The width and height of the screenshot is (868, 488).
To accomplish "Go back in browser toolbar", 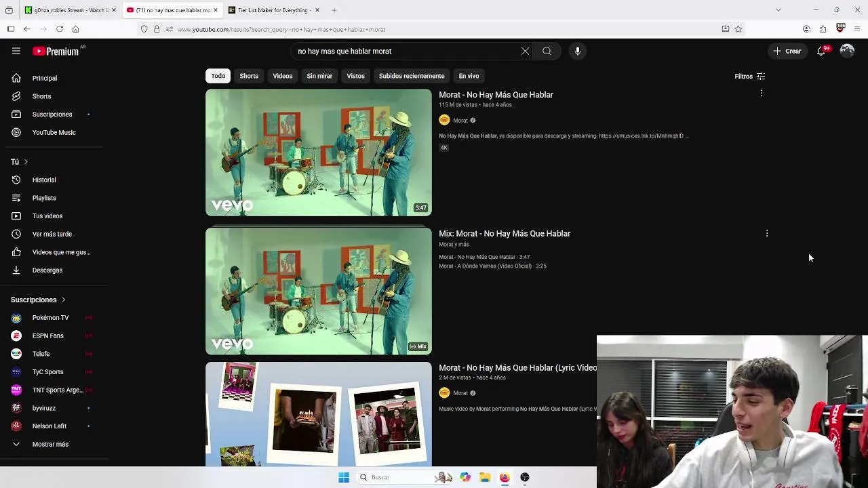I will [26, 29].
